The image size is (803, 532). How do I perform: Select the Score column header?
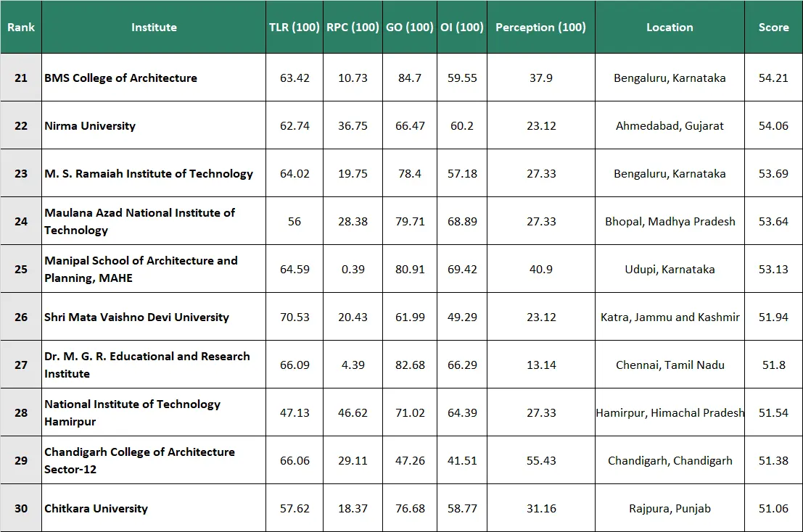click(773, 28)
